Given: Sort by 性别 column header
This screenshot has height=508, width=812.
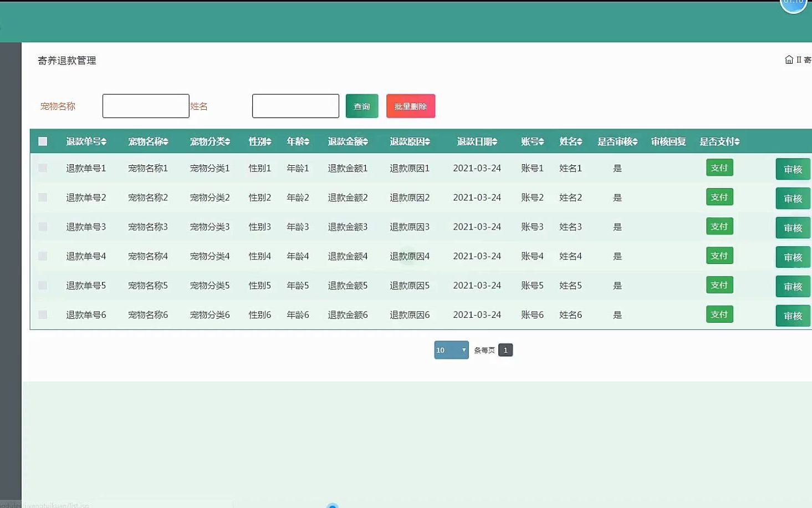Looking at the screenshot, I should point(259,141).
